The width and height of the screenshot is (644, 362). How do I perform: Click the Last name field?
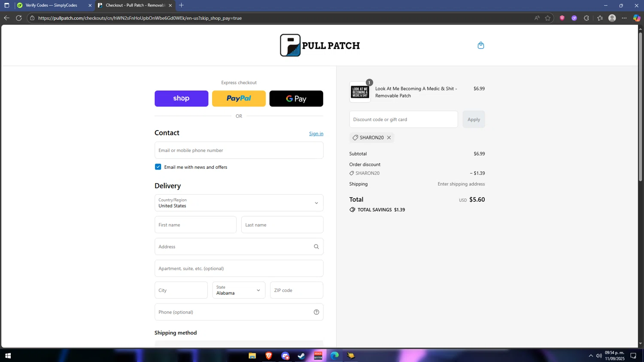(282, 225)
